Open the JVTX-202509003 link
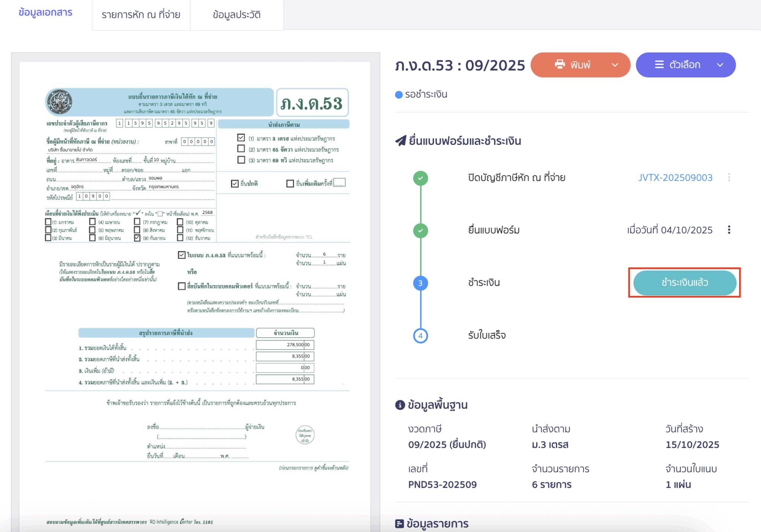 click(675, 177)
